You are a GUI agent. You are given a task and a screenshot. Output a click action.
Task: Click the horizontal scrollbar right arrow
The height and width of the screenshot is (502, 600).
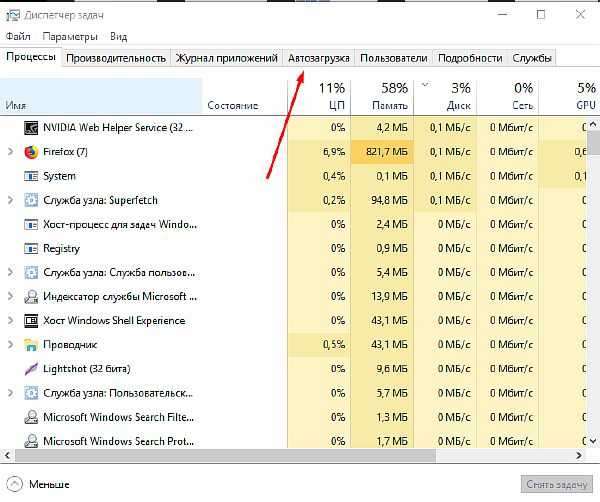579,455
